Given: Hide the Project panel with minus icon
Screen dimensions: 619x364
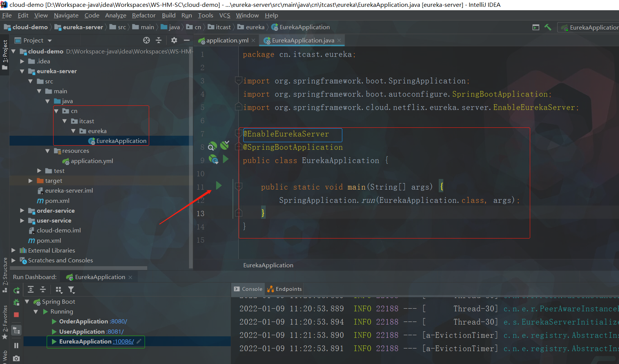Looking at the screenshot, I should (x=186, y=40).
